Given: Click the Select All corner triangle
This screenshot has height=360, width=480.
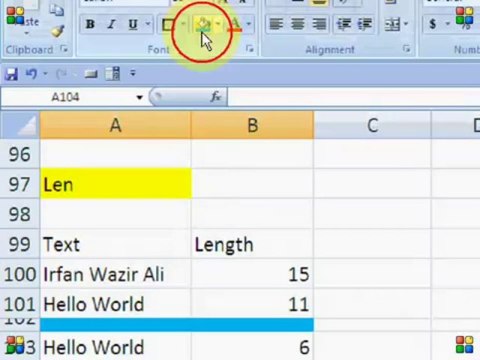Looking at the screenshot, I should click(x=19, y=125).
